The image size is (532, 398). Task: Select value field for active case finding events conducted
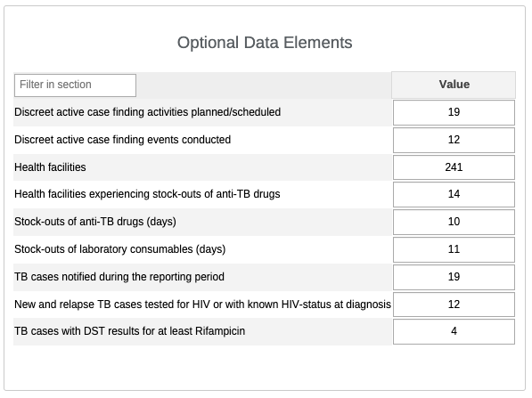(454, 140)
